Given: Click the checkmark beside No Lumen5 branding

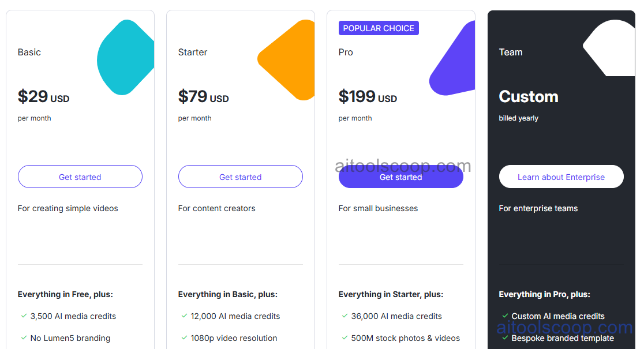Looking at the screenshot, I should pos(25,338).
